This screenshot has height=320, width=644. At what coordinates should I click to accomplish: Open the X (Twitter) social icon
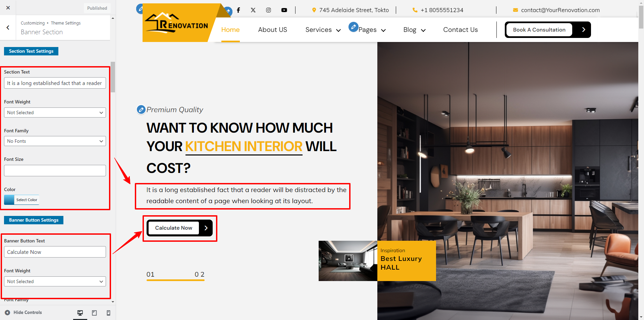253,10
